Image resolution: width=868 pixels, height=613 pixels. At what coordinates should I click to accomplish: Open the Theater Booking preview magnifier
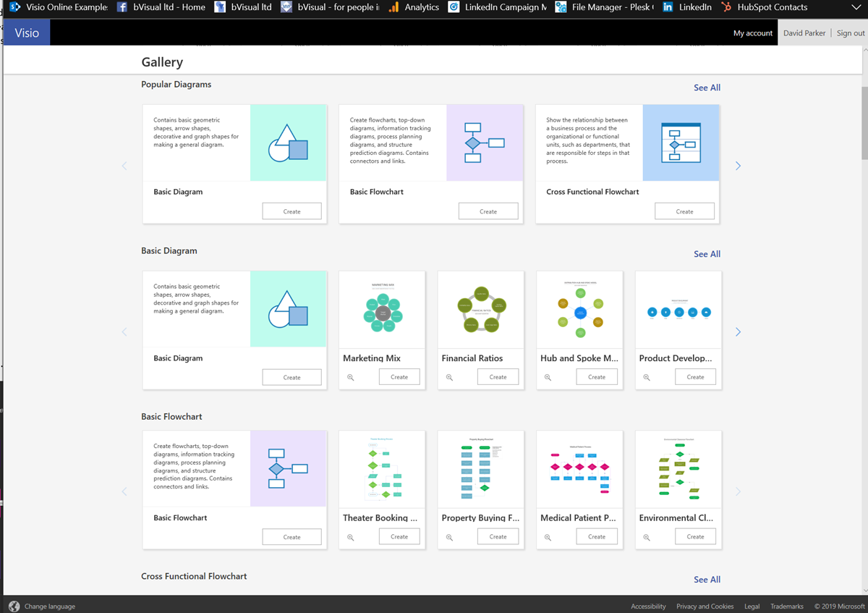click(x=350, y=536)
